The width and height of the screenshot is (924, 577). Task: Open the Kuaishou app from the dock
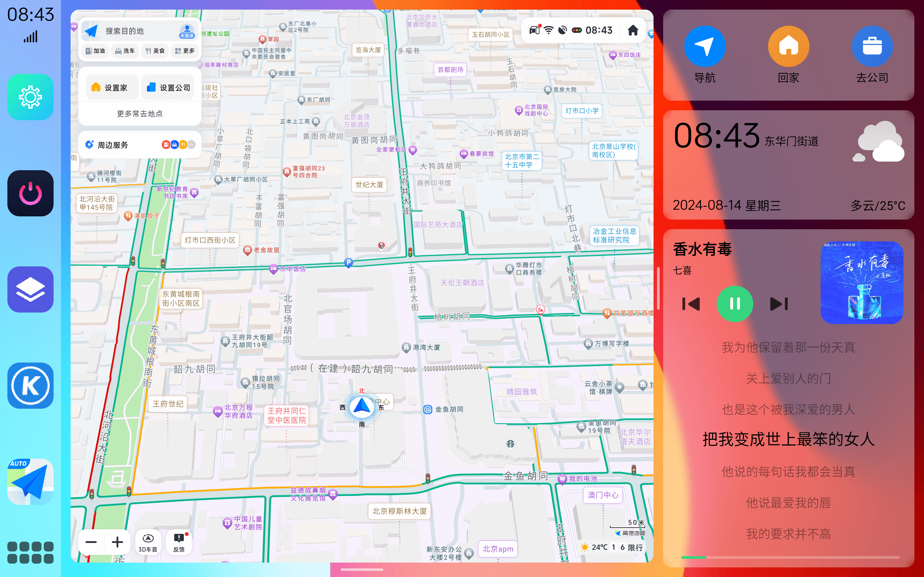pyautogui.click(x=30, y=385)
